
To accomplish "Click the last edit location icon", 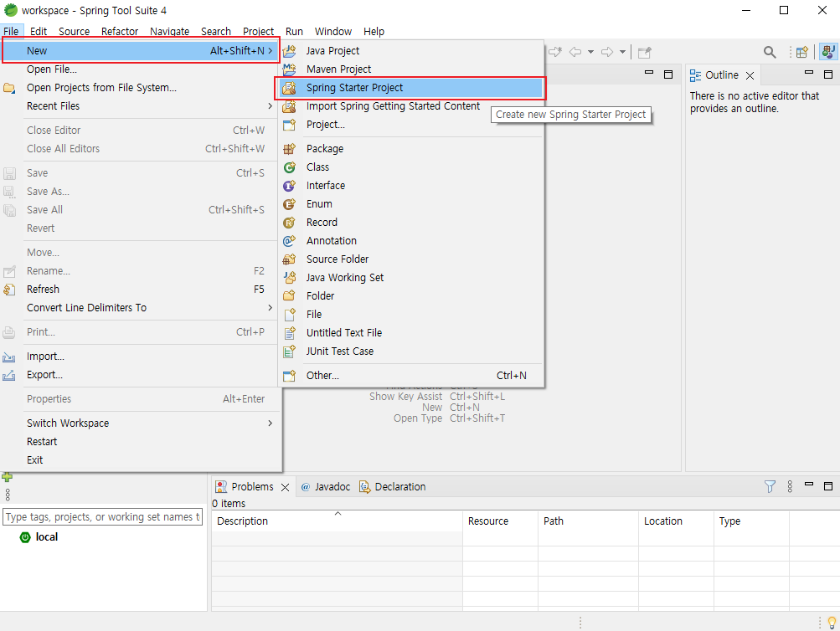I will (x=555, y=52).
